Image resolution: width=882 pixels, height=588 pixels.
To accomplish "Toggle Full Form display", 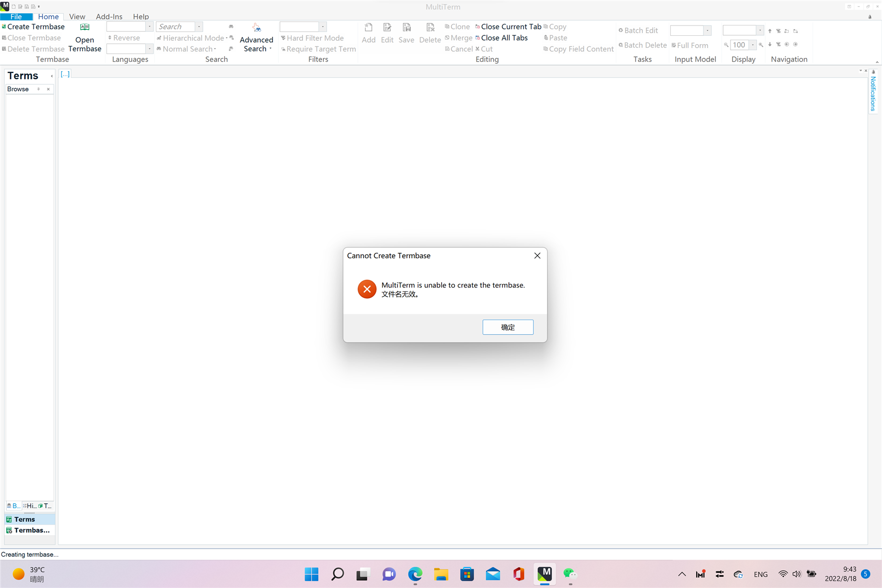I will click(x=690, y=45).
